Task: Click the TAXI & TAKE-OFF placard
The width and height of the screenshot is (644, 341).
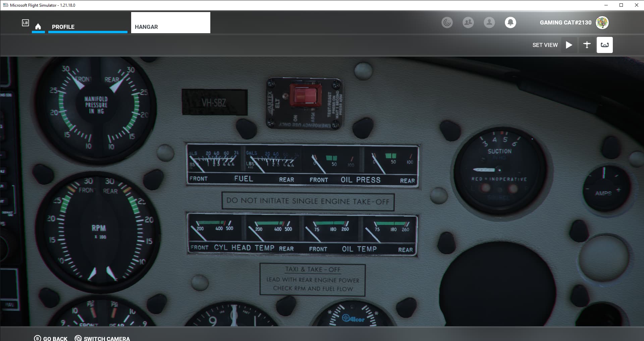Action: [313, 279]
